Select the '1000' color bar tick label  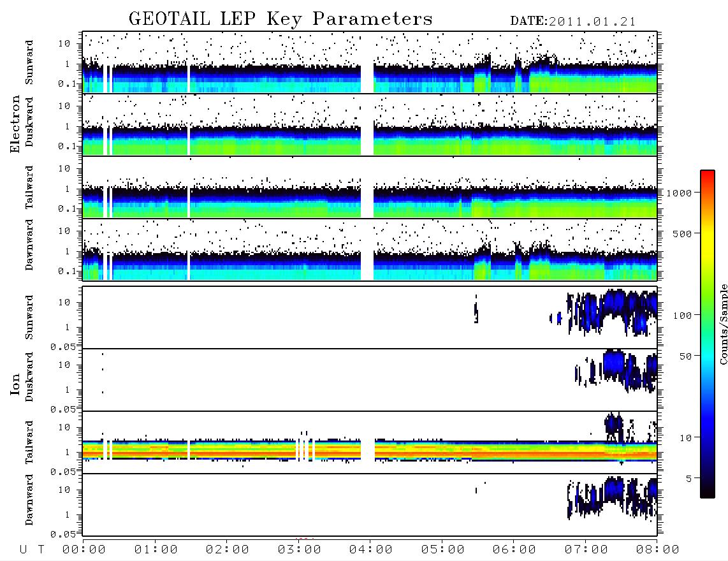(679, 193)
